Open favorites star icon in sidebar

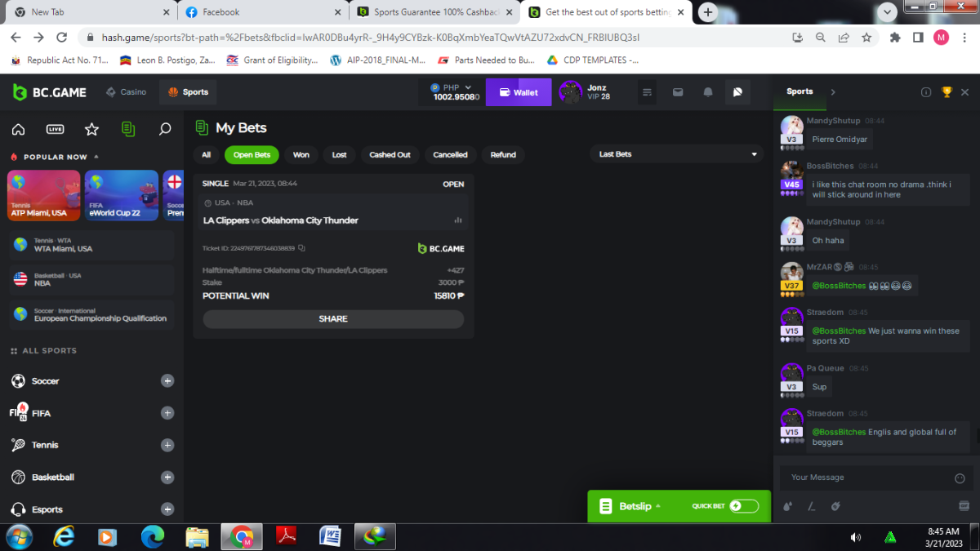tap(91, 129)
